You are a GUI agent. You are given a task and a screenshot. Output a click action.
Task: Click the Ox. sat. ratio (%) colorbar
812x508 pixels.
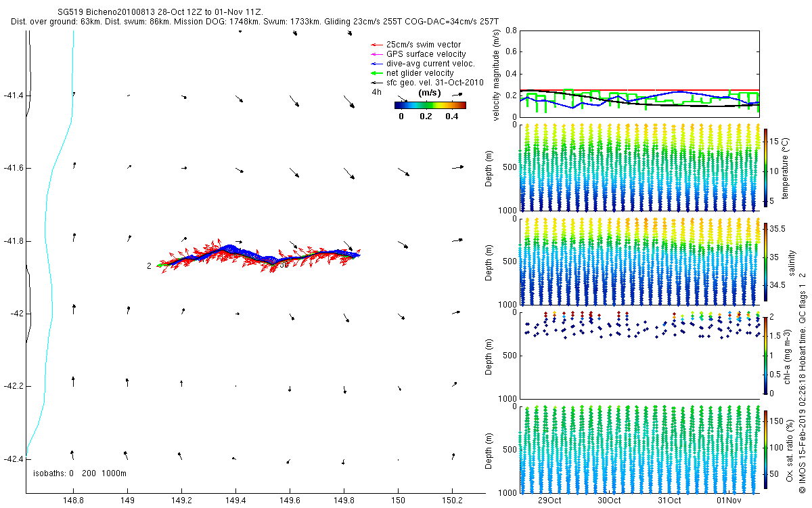[765, 449]
